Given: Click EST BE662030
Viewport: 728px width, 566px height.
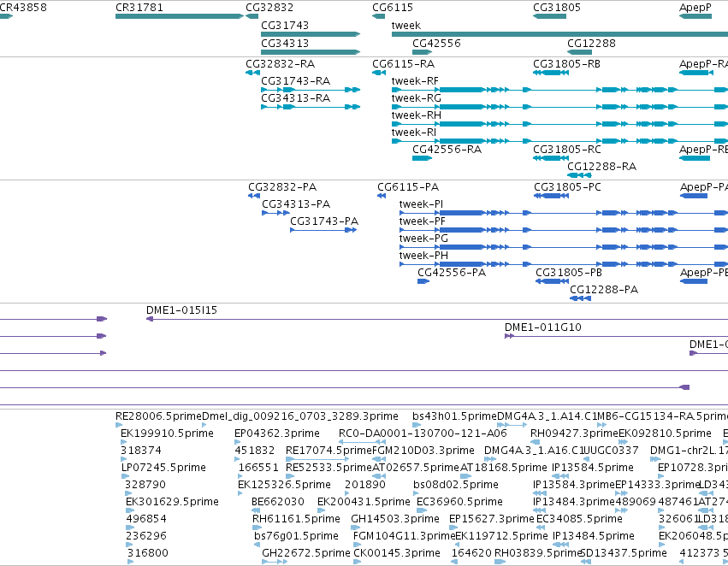Looking at the screenshot, I should coord(278,502).
